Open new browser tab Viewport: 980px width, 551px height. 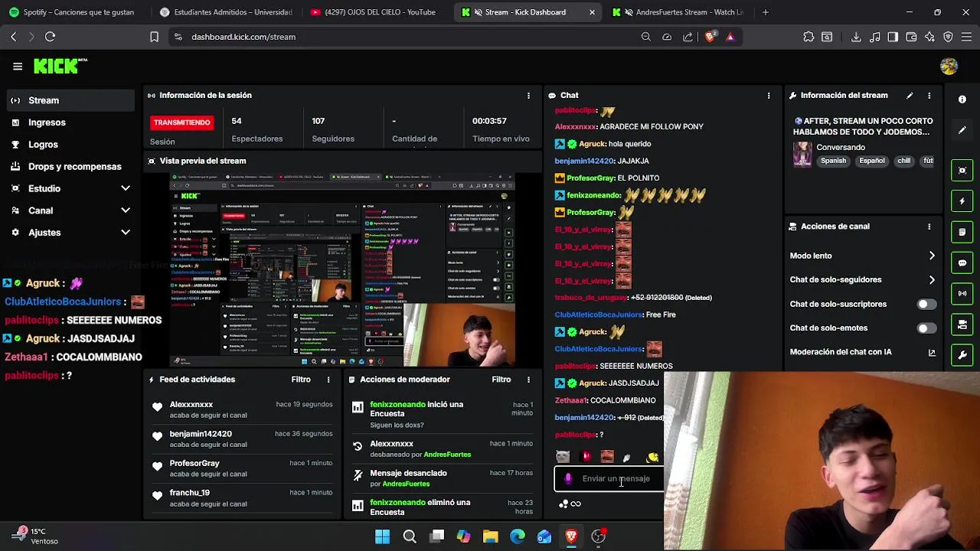click(766, 12)
